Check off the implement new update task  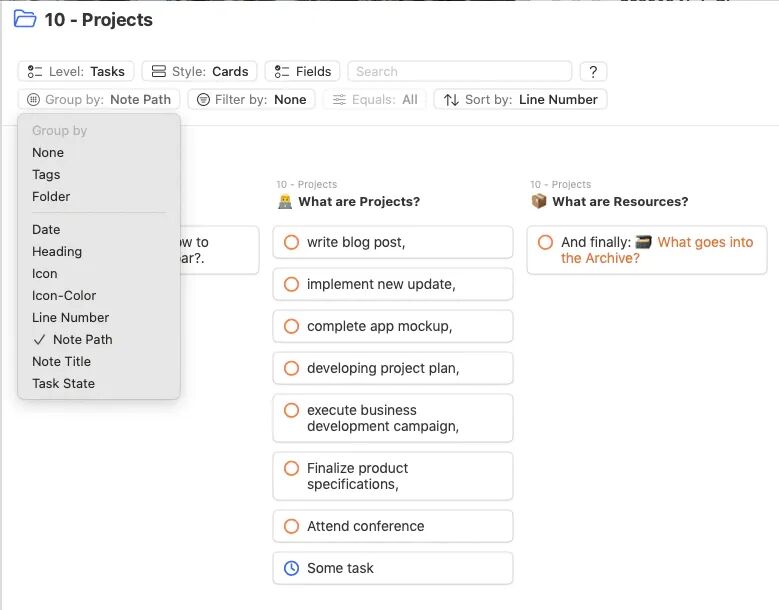291,284
